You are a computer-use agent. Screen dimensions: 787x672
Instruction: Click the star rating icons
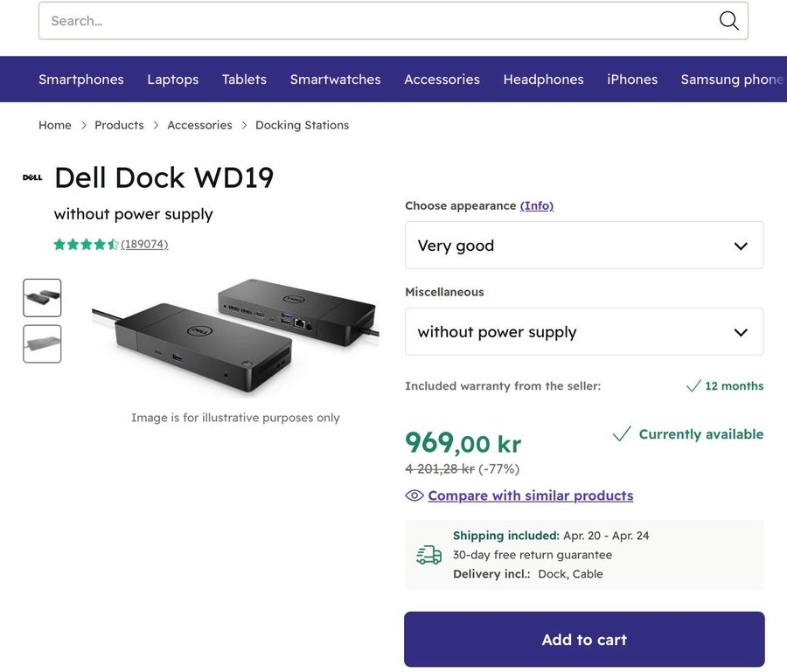(x=86, y=245)
